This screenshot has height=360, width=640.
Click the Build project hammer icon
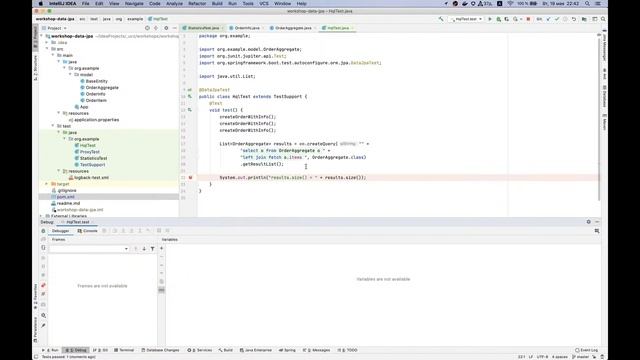point(441,19)
